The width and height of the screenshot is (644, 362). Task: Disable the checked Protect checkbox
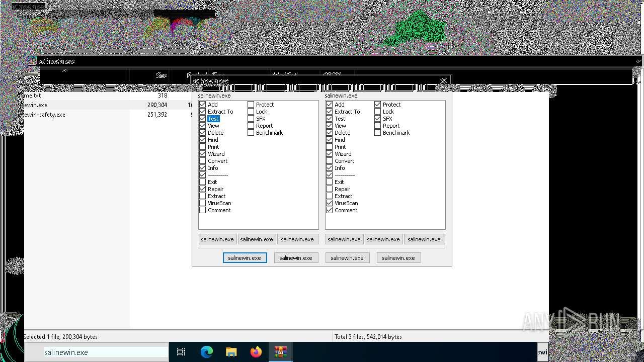coord(378,105)
